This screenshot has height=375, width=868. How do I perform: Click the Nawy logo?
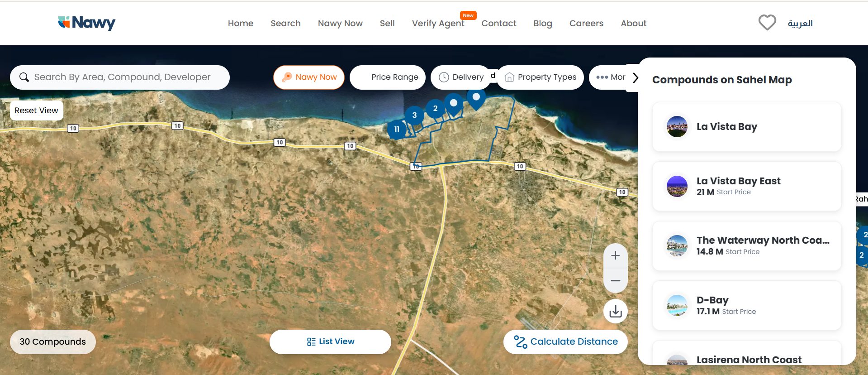click(x=86, y=23)
